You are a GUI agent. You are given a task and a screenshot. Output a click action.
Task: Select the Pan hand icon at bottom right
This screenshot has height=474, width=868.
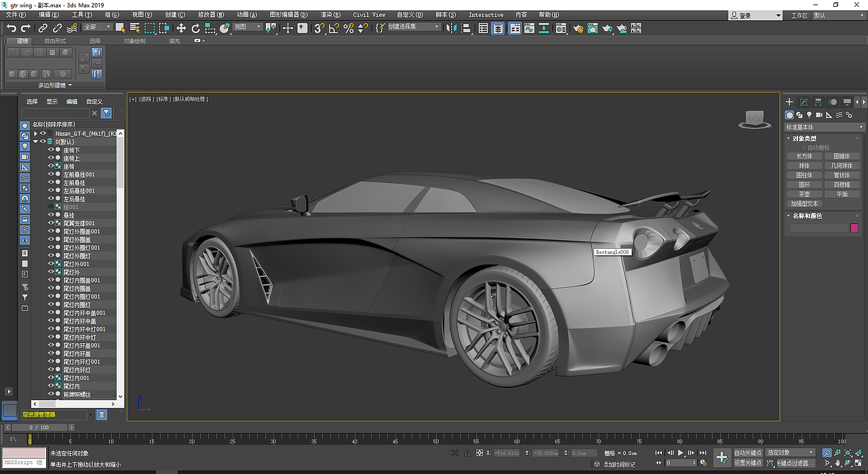click(x=837, y=464)
